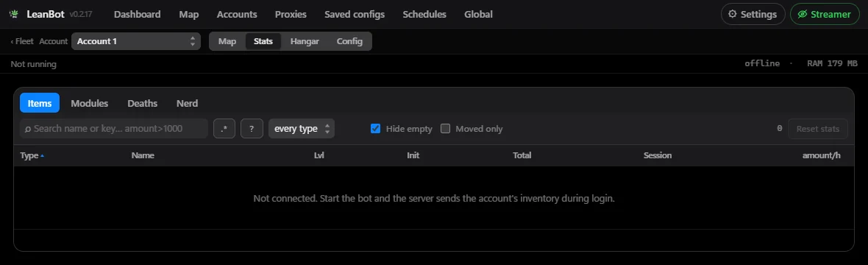Click the 'Not connected' message text
The width and height of the screenshot is (868, 265).
(434, 198)
